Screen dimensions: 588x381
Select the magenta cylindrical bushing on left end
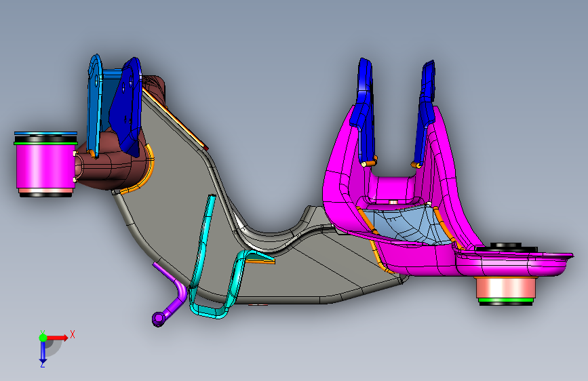click(x=44, y=166)
